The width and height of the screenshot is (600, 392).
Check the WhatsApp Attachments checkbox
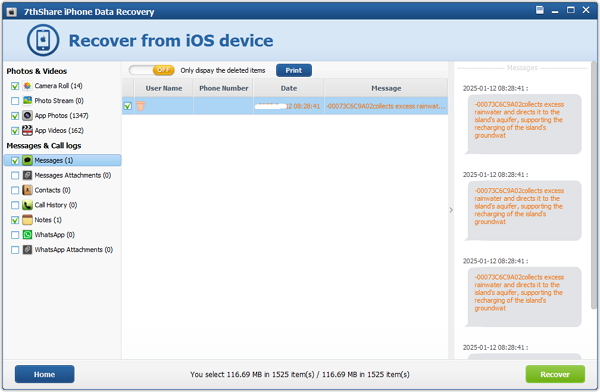pos(15,250)
